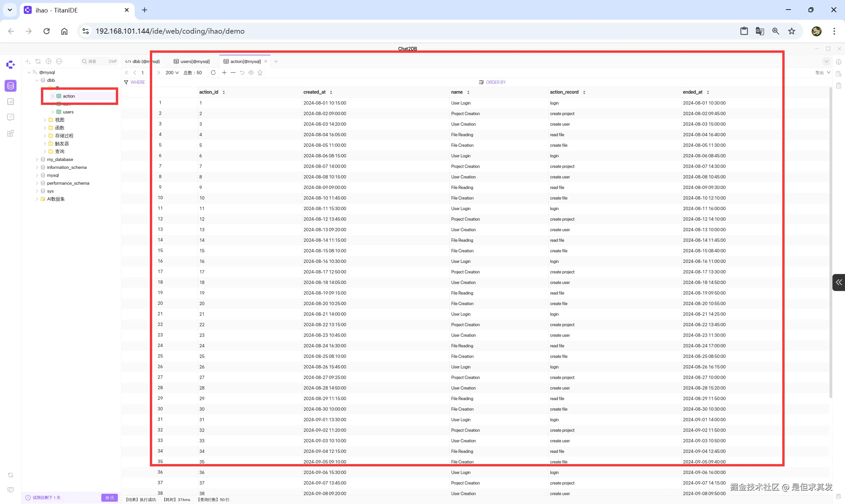This screenshot has height=504, width=845.
Task: Toggle sort on action_id column
Action: click(x=223, y=92)
